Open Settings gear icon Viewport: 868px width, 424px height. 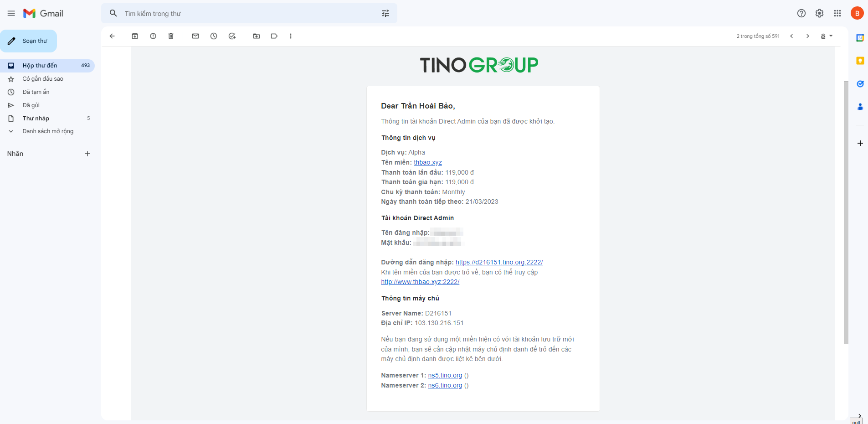[x=819, y=13]
